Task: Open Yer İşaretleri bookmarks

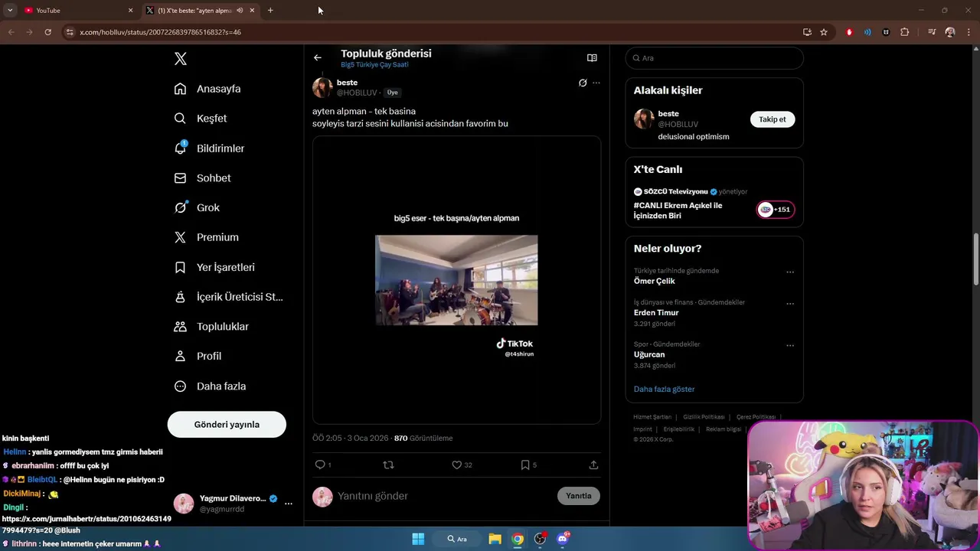Action: (x=215, y=267)
